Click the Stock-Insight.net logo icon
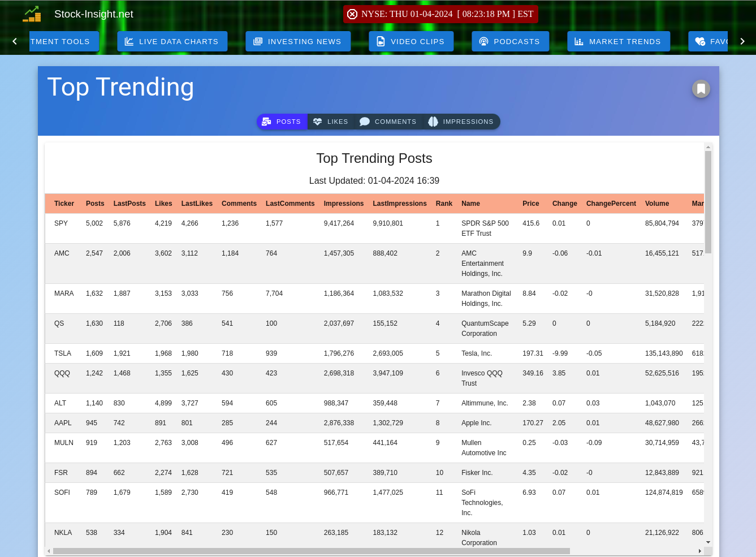Viewport: 756px width, 557px height. click(32, 14)
